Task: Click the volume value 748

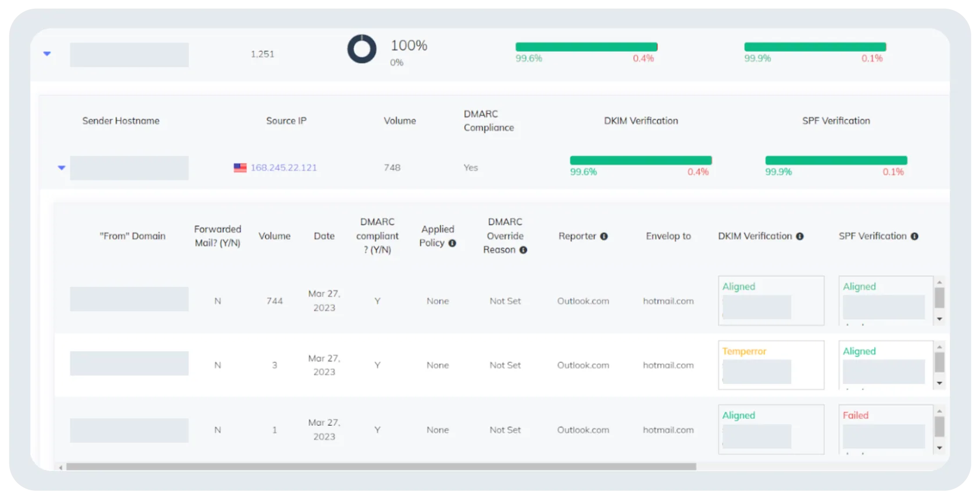Action: tap(392, 167)
